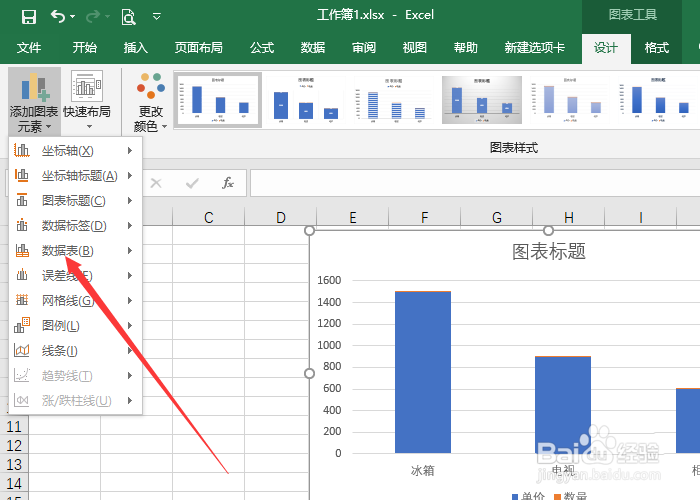Switch to the 帮助 tab

pos(466,47)
